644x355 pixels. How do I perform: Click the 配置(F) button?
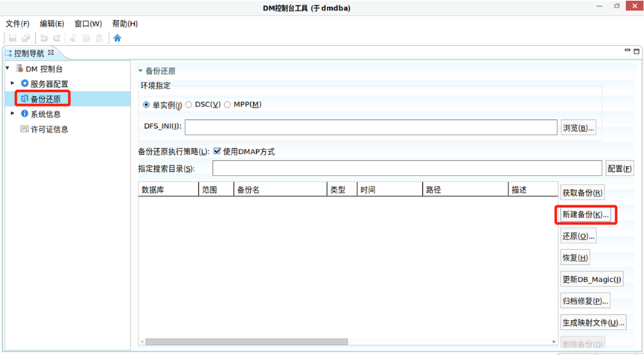pyautogui.click(x=619, y=168)
